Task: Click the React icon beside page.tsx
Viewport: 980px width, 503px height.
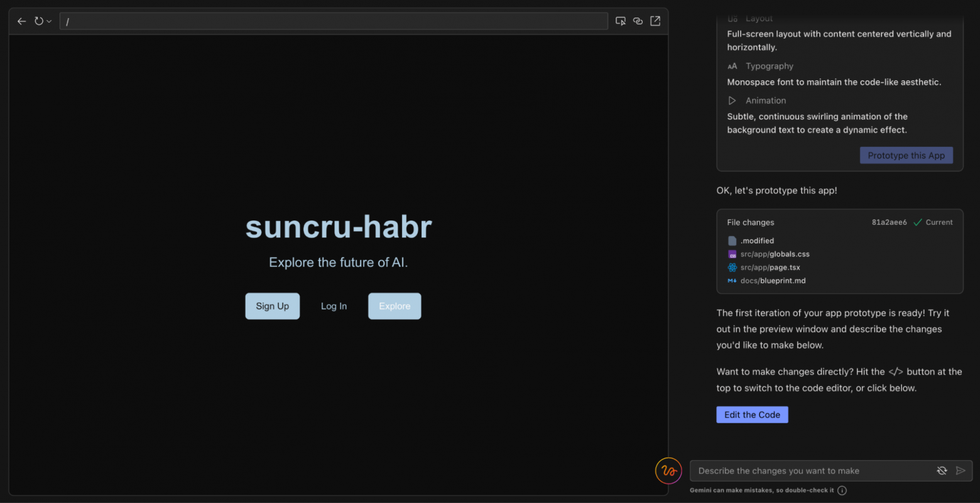Action: [x=732, y=268]
